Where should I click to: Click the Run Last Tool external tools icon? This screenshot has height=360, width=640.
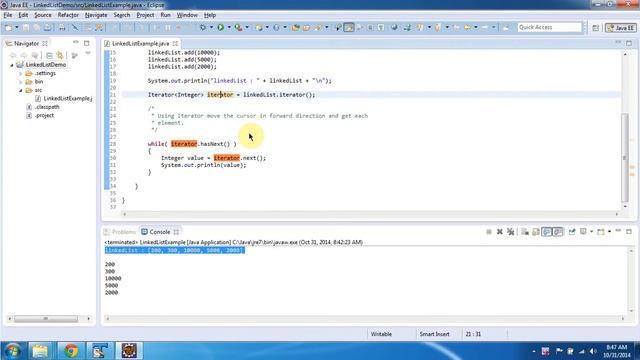point(238,27)
